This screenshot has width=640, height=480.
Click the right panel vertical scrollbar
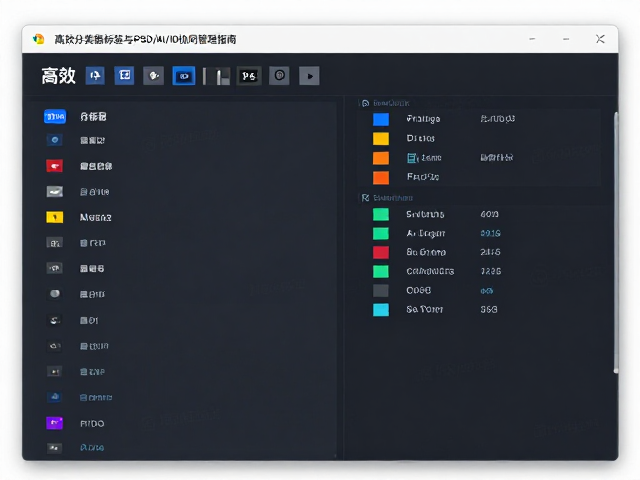pyautogui.click(x=616, y=242)
